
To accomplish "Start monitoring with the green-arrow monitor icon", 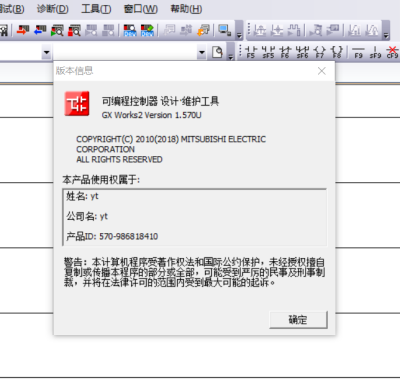I will click(57, 30).
